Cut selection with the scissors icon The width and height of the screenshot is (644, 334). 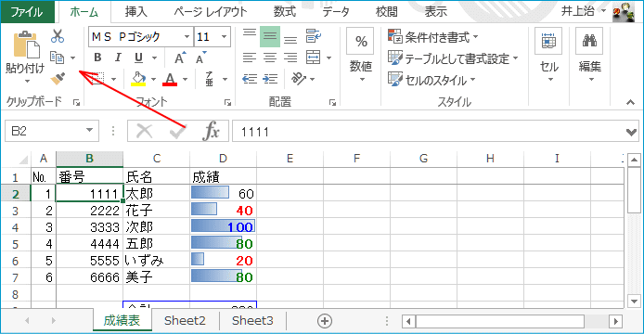coord(58,36)
